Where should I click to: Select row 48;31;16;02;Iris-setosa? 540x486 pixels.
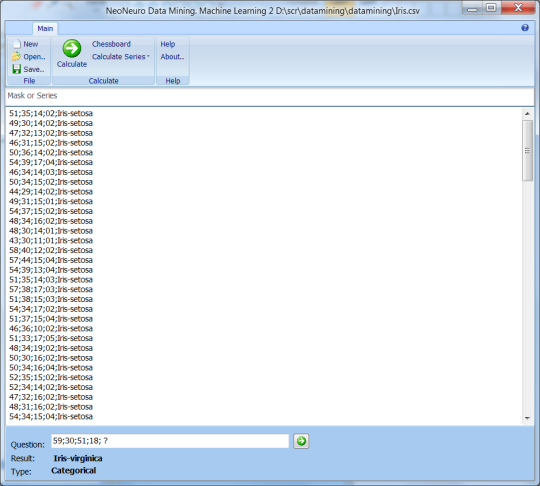51,407
